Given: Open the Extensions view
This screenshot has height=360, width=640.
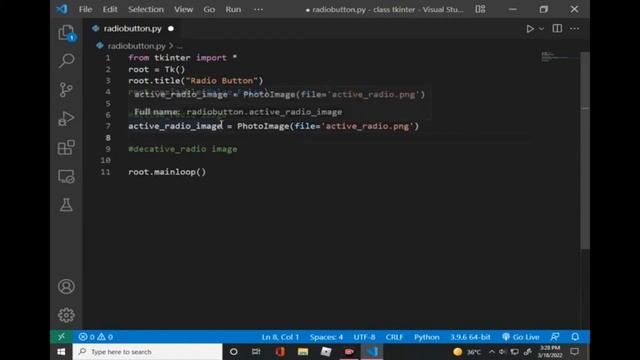Looking at the screenshot, I should pos(66,147).
